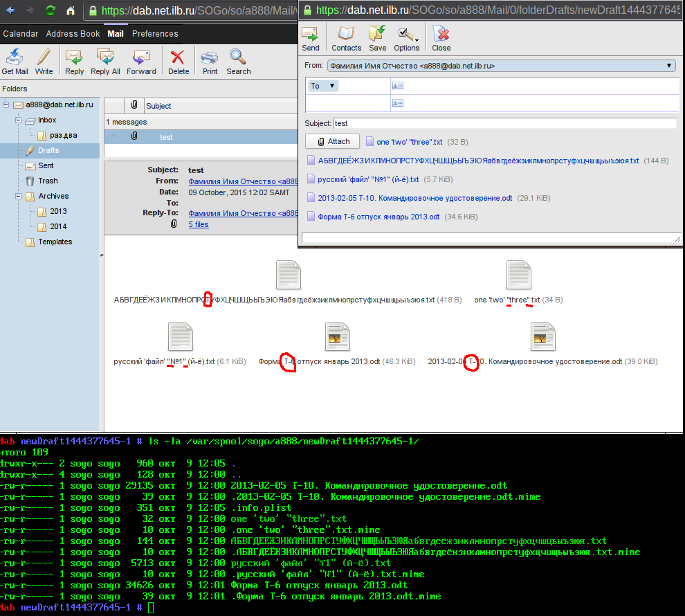Image resolution: width=685 pixels, height=616 pixels.
Task: Delete the selected message
Action: [x=178, y=61]
